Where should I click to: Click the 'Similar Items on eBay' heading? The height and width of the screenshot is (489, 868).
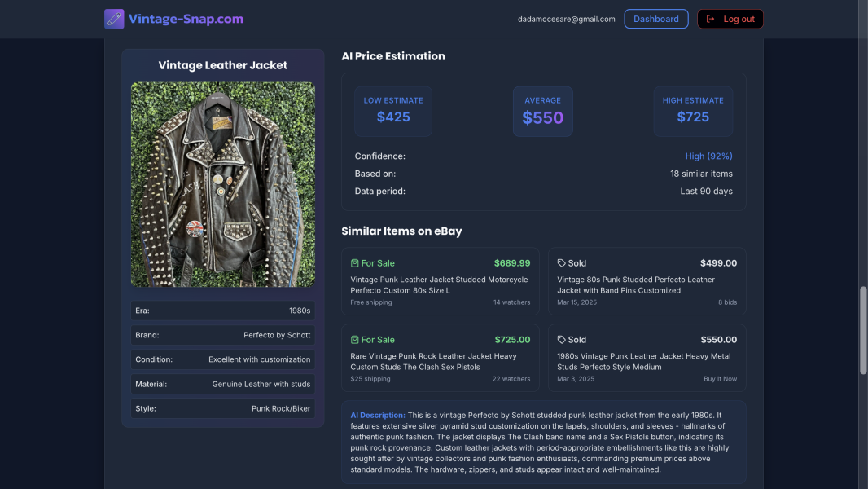click(x=402, y=231)
